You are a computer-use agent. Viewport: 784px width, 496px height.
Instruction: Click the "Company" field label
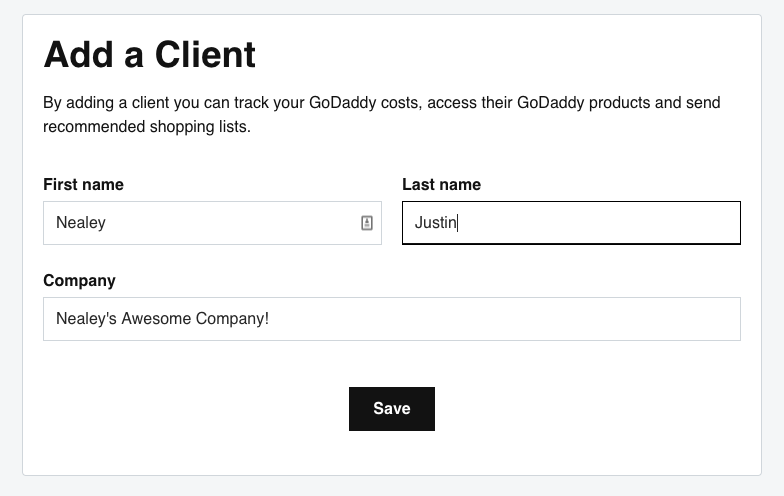(80, 280)
